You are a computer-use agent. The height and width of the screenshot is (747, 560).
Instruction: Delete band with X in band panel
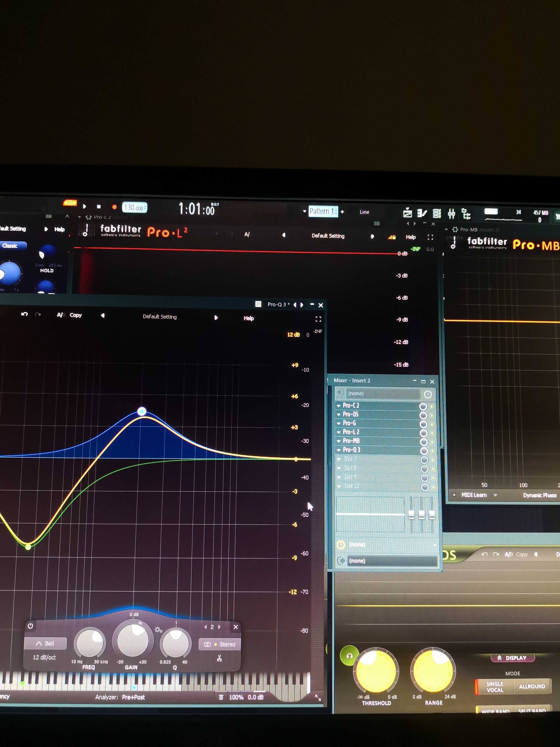tap(236, 627)
